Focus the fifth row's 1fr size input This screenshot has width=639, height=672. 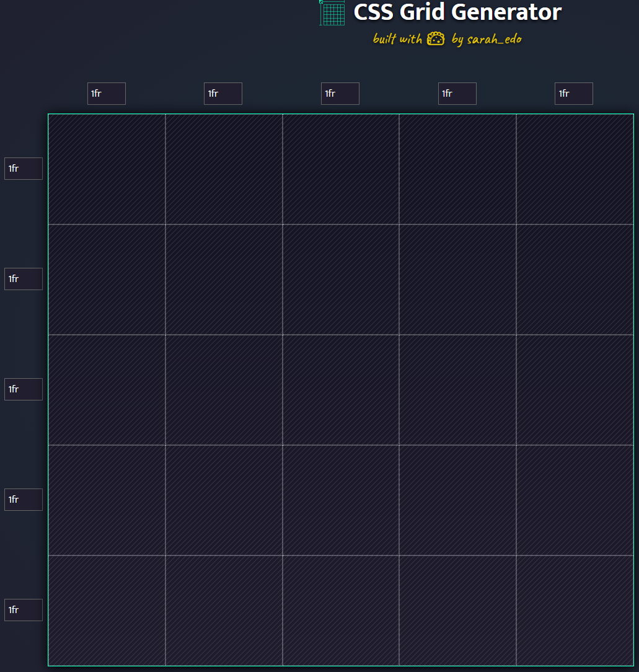click(24, 610)
